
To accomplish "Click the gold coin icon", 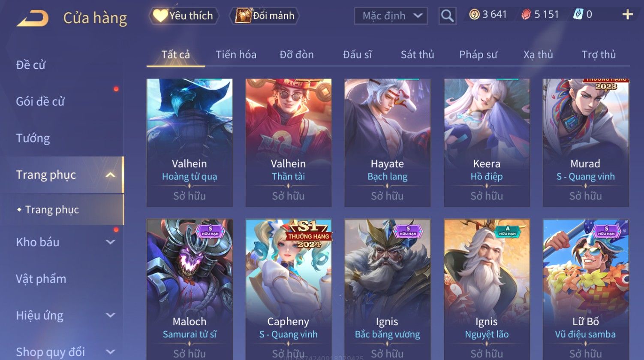I will [474, 15].
